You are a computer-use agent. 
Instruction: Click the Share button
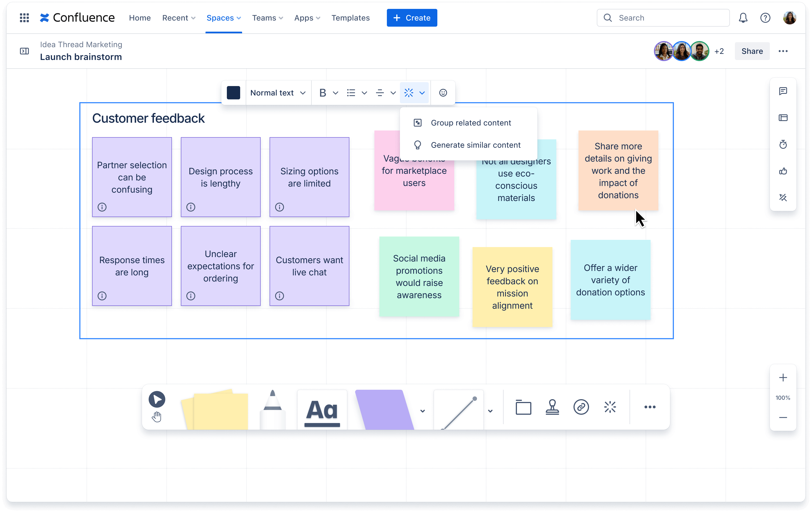tap(752, 51)
